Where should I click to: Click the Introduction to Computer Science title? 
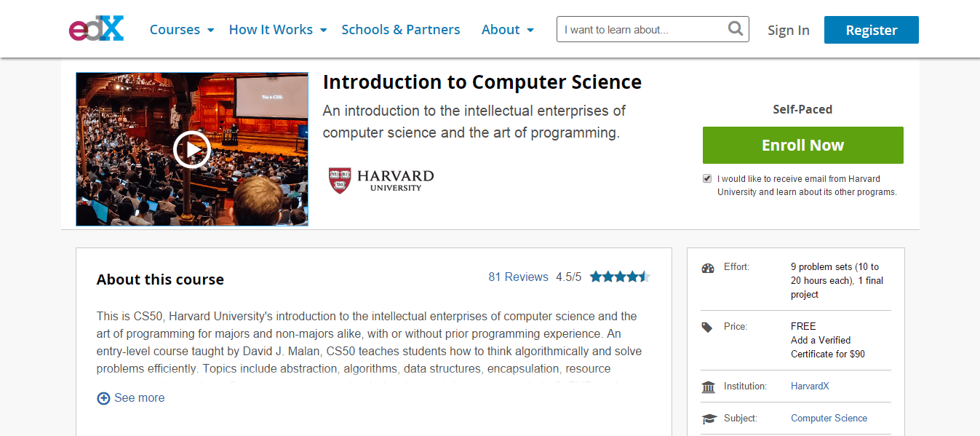pyautogui.click(x=482, y=82)
